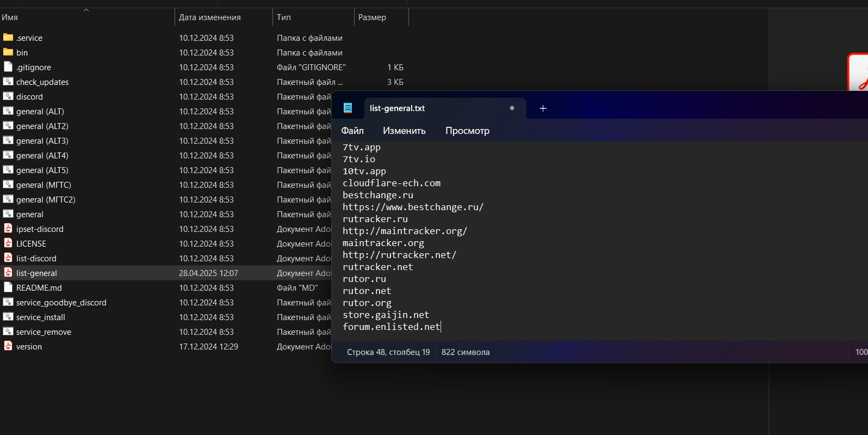Place the cursor on the rutracker.ru line
Image resolution: width=868 pixels, height=435 pixels.
(375, 219)
